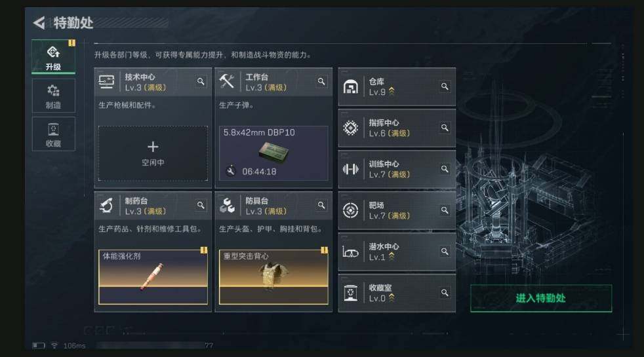Image resolution: width=644 pixels, height=357 pixels.
Task: Inspect 仓库 with its magnifier icon
Action: [445, 86]
